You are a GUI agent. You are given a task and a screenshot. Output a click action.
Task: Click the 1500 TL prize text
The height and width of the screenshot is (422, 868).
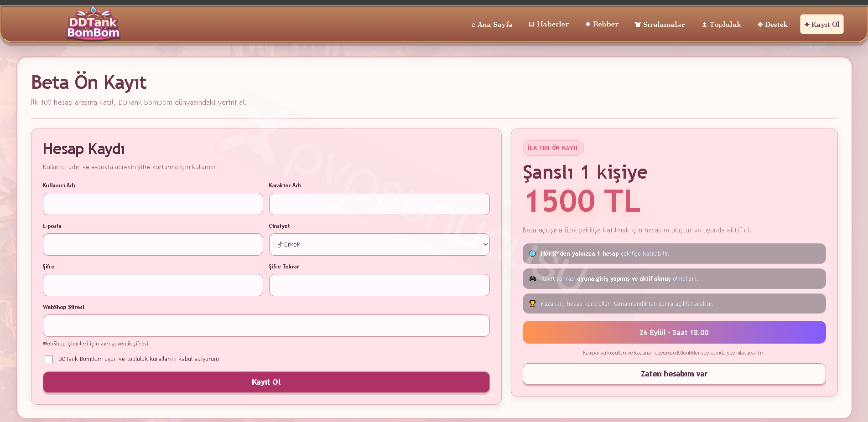tap(583, 201)
